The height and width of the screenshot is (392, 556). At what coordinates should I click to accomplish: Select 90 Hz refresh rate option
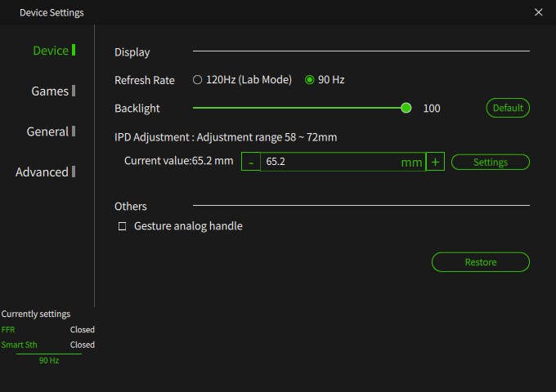tap(310, 80)
